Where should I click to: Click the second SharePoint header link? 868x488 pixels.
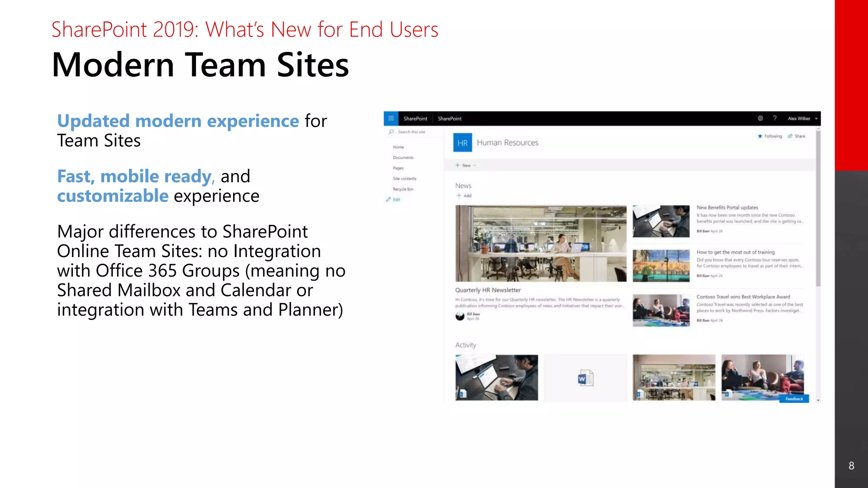[450, 119]
